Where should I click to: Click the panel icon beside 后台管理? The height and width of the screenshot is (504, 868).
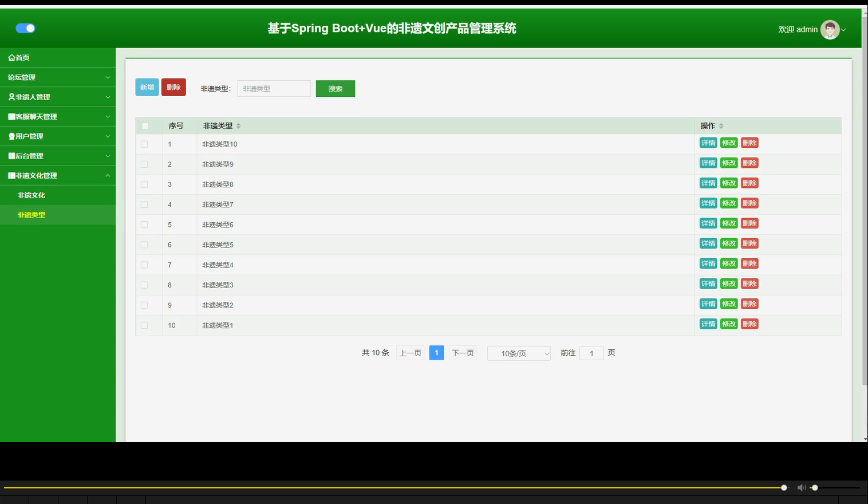[11, 156]
